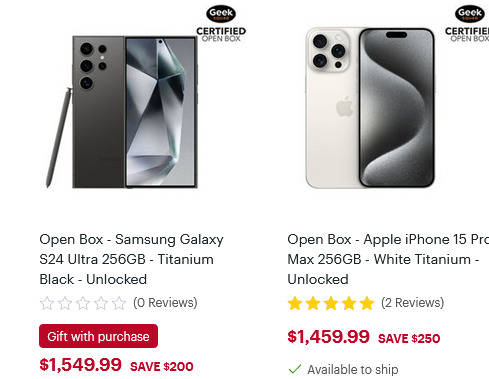Screen dimensions: 489x379
Task: Click the empty star rating for Samsung
Action: click(x=83, y=303)
